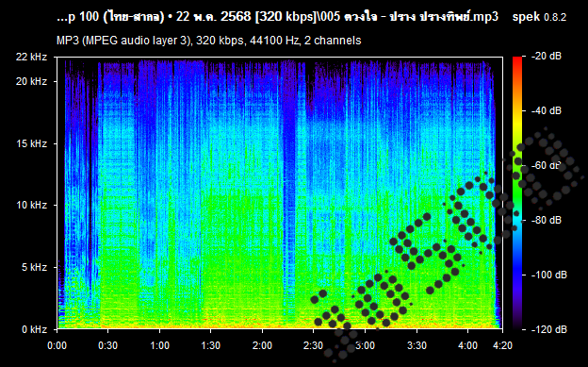Click the "10 kHz" frequency axis label
This screenshot has width=588, height=367.
[31, 205]
